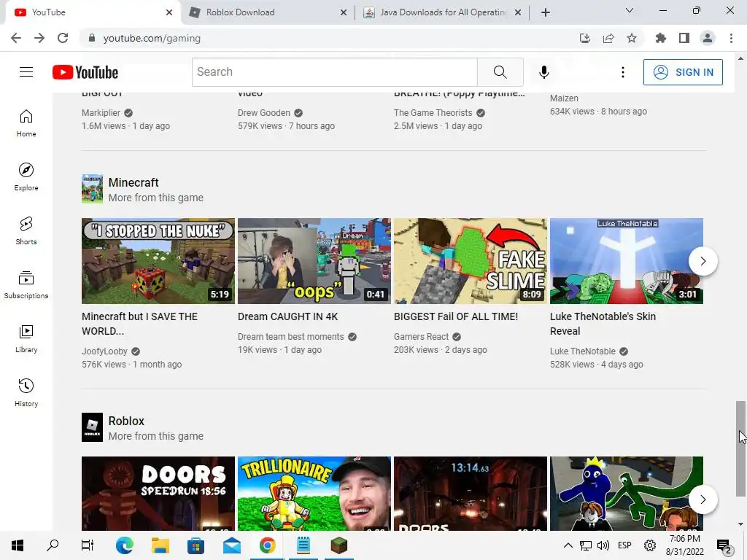Show next Roblox videos with arrow
The width and height of the screenshot is (747, 560).
click(x=703, y=499)
